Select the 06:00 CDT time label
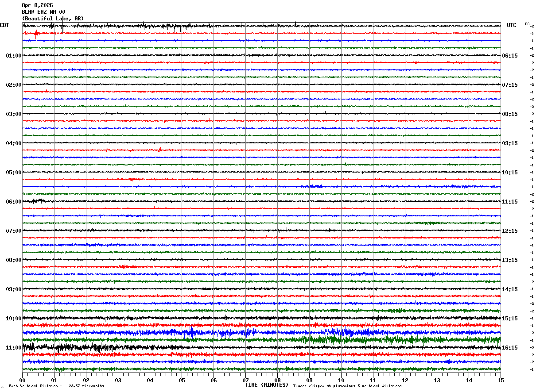This screenshot has height=392, width=536. click(x=14, y=202)
